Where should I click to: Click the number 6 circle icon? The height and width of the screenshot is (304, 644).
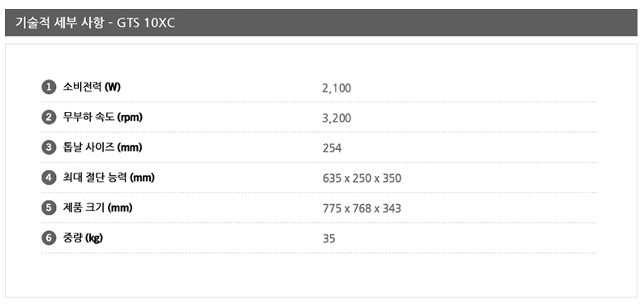pyautogui.click(x=49, y=238)
